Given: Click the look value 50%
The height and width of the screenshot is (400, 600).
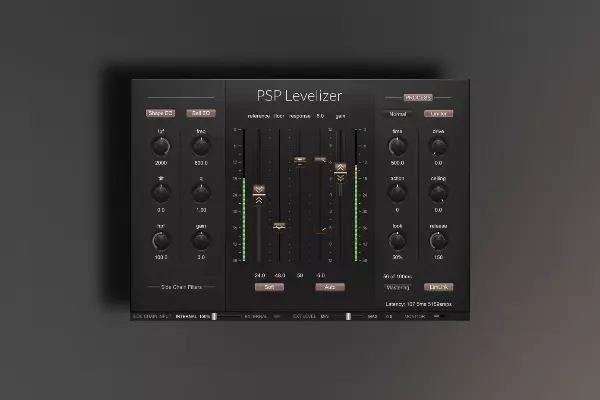Looking at the screenshot, I should coord(397,257).
